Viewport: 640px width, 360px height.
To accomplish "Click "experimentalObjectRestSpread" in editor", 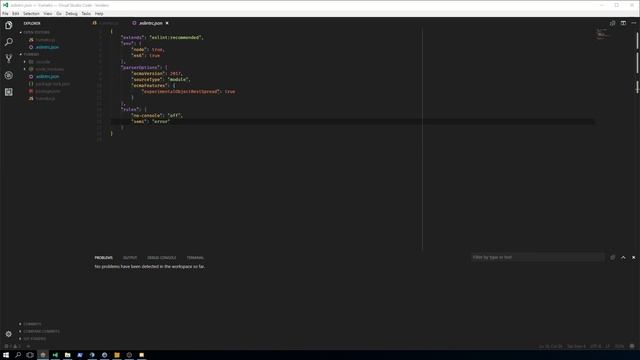I will pos(181,91).
